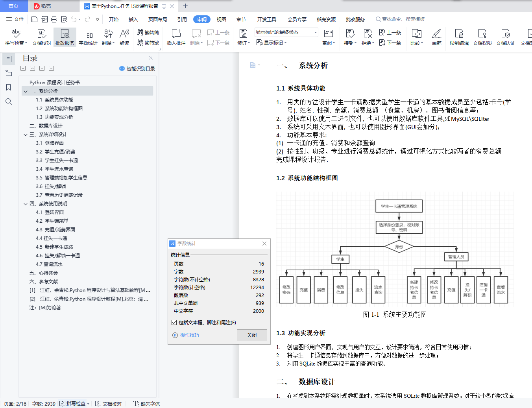Close the 目录 navigation panel
532x408 pixels.
(151, 58)
